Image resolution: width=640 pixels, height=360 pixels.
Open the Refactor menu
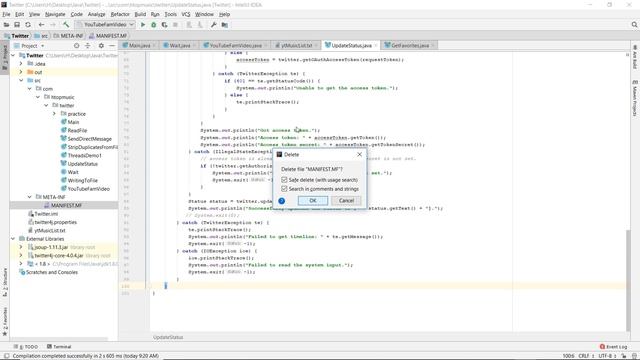point(120,14)
